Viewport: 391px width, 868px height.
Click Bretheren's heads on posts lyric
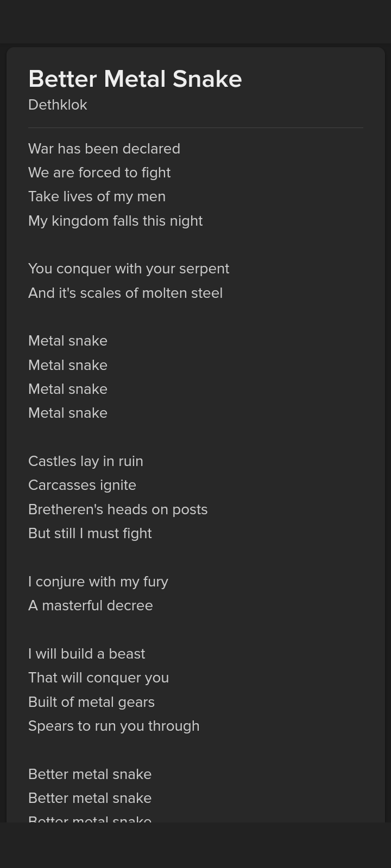click(x=118, y=509)
